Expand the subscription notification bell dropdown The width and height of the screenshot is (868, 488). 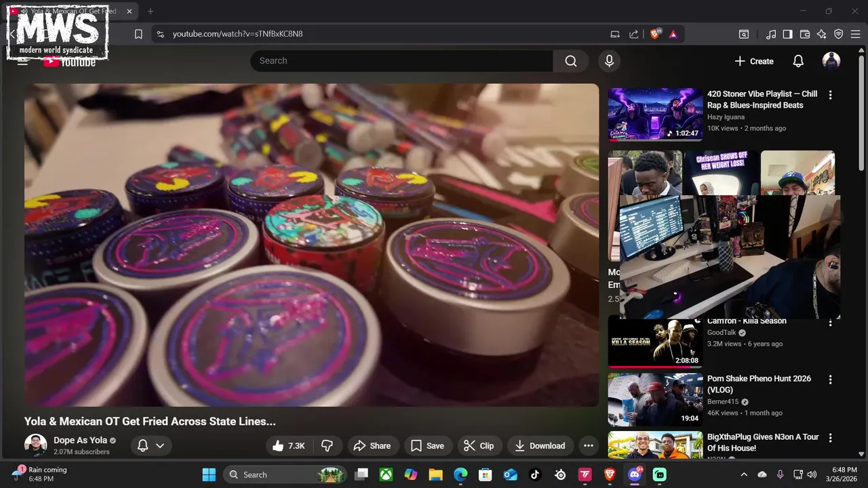pyautogui.click(x=151, y=445)
